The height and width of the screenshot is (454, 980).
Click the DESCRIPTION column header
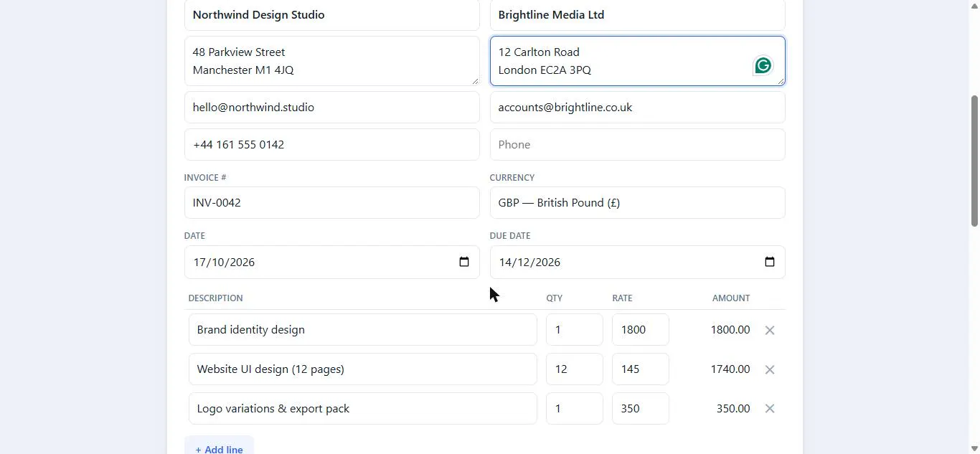(215, 298)
